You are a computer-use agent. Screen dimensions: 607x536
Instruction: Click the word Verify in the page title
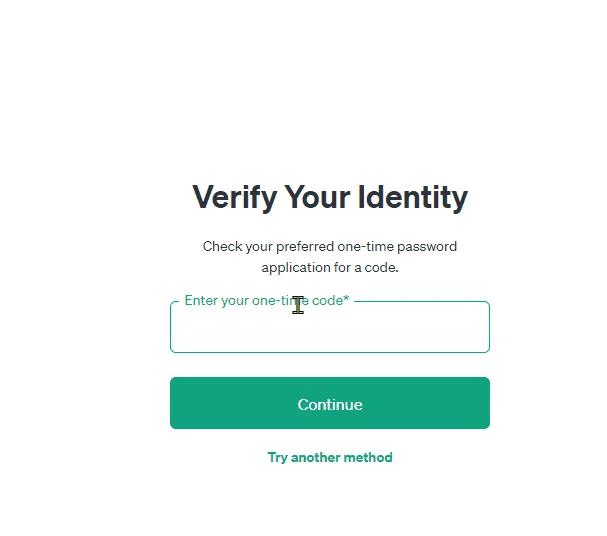tap(235, 197)
